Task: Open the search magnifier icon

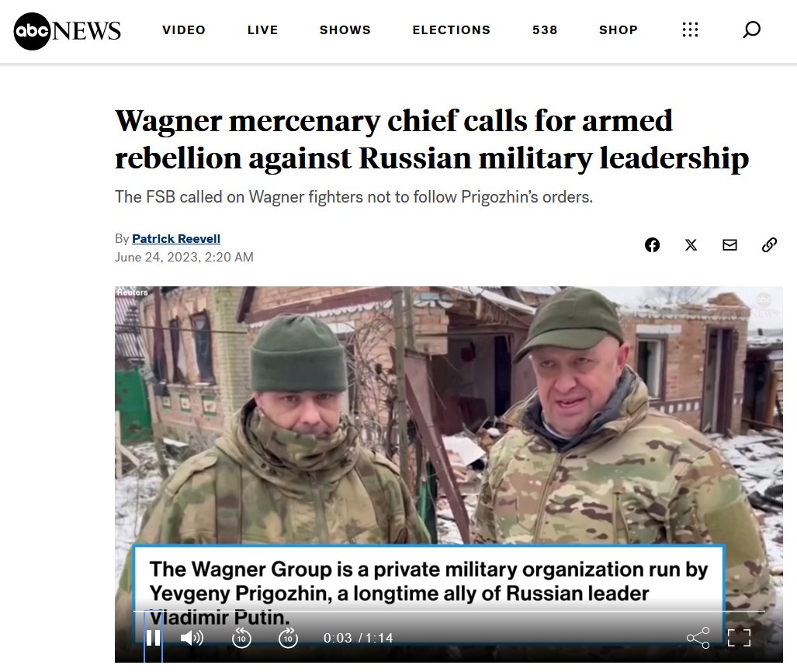Action: coord(751,29)
